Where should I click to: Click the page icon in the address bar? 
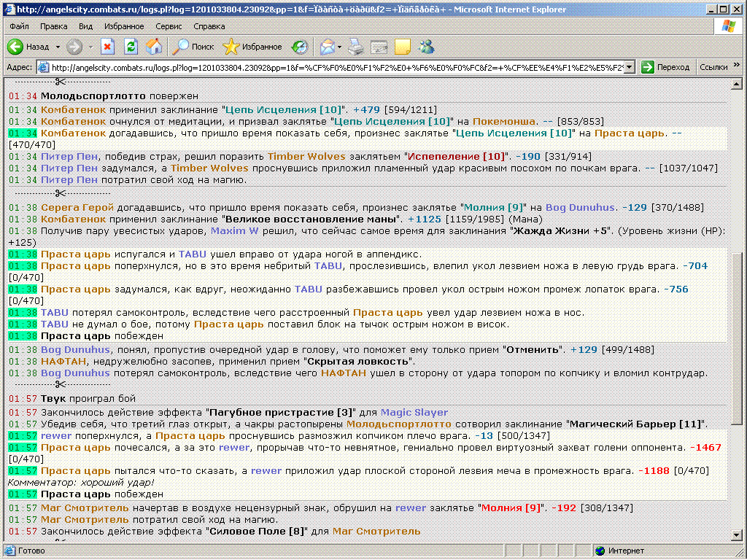tap(43, 67)
